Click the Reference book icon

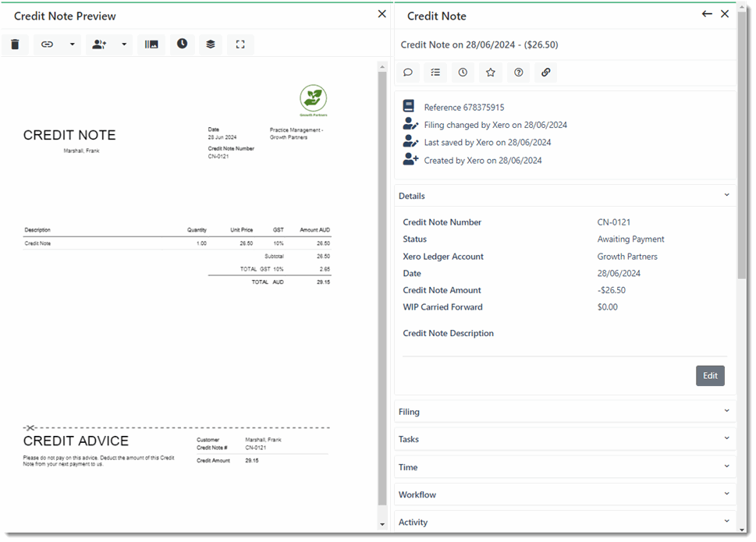click(408, 106)
